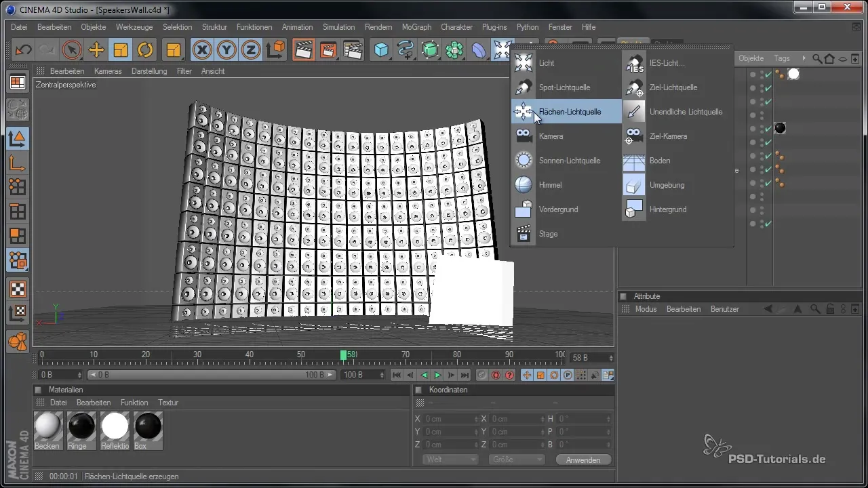The image size is (868, 488).
Task: Switch the coordinate system icon
Action: pyautogui.click(x=276, y=50)
